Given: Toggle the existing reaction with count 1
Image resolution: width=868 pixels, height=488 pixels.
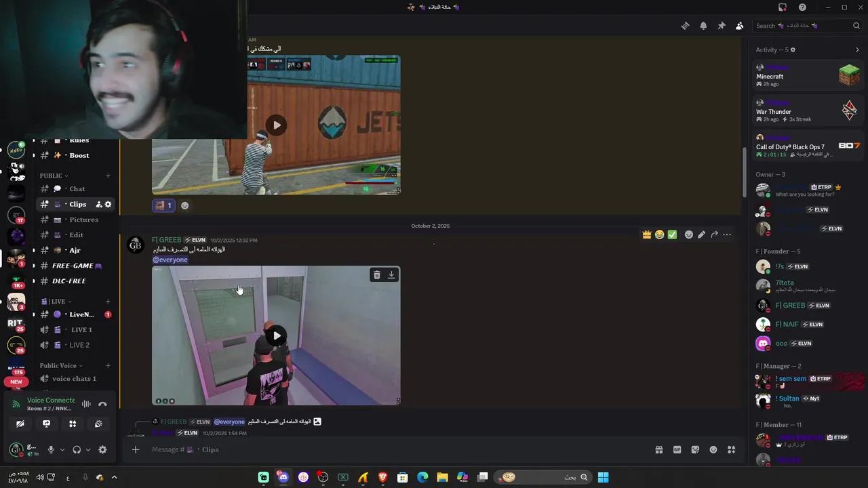Looking at the screenshot, I should [x=163, y=205].
